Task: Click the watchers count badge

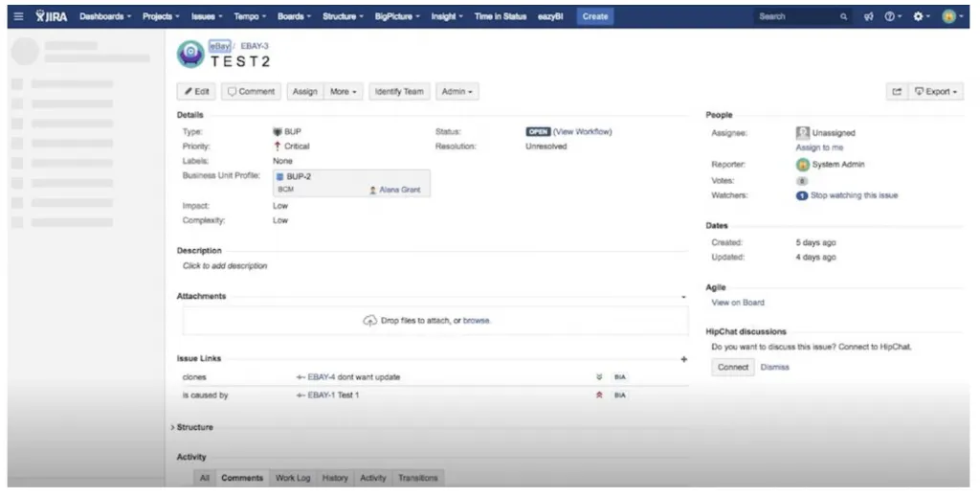Action: tap(801, 195)
